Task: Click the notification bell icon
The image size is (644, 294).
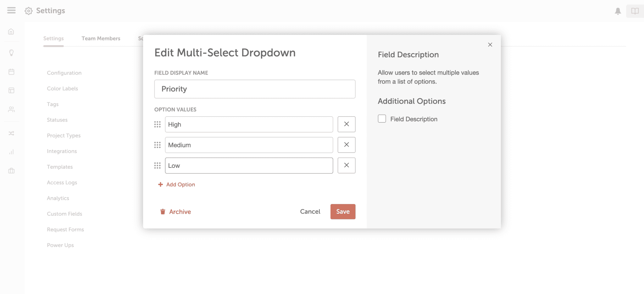Action: click(618, 11)
